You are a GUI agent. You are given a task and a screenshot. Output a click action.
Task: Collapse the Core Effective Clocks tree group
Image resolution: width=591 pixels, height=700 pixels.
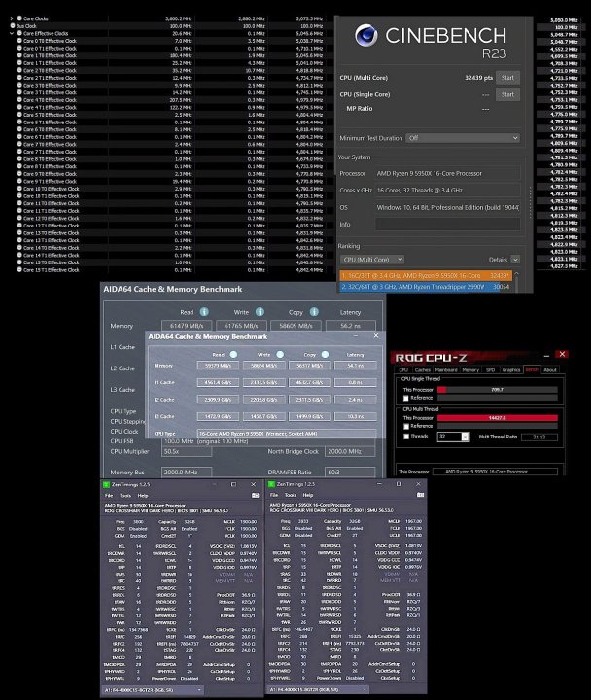13,32
